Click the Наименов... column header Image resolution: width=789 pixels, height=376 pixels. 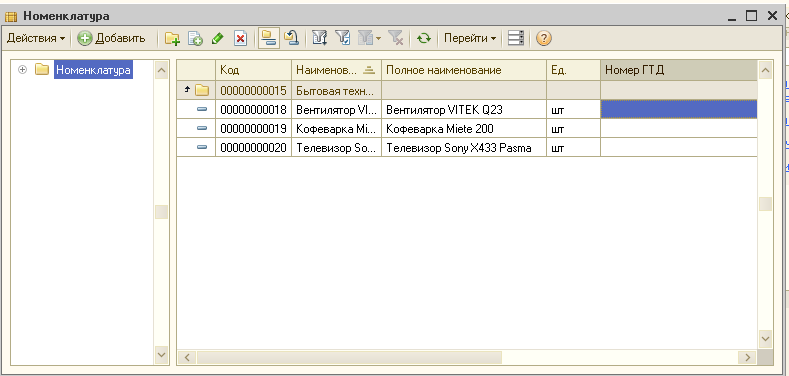336,70
